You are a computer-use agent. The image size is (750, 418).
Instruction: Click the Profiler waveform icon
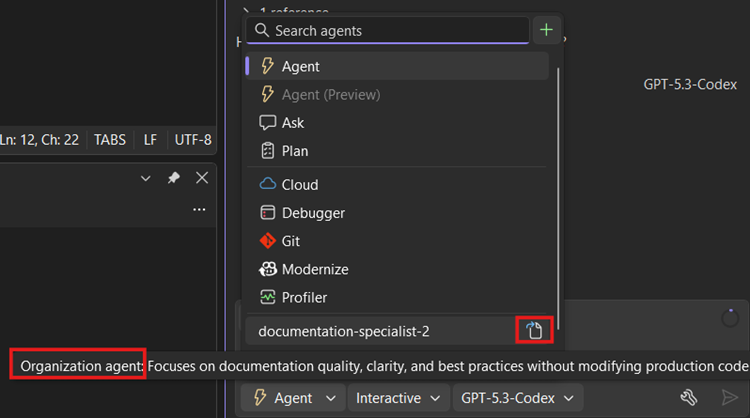[x=267, y=297]
